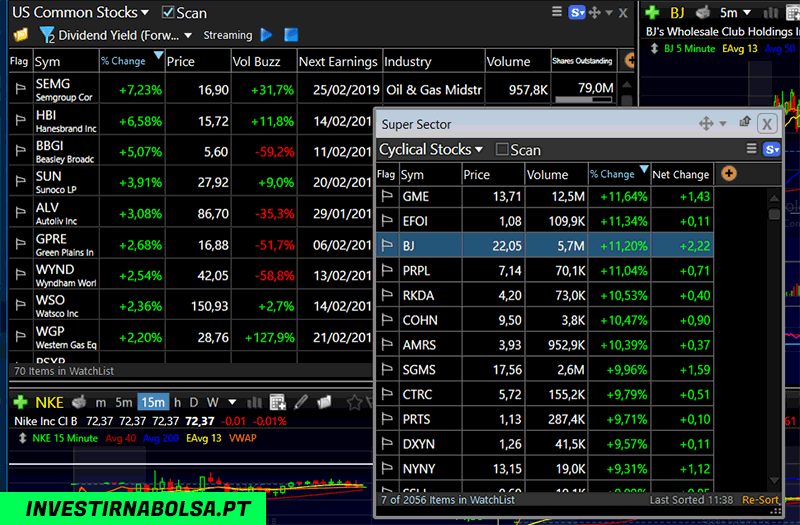Expand the BJ chart 5m timeframe dropdown
Screen dimensions: 800x525
[x=747, y=13]
